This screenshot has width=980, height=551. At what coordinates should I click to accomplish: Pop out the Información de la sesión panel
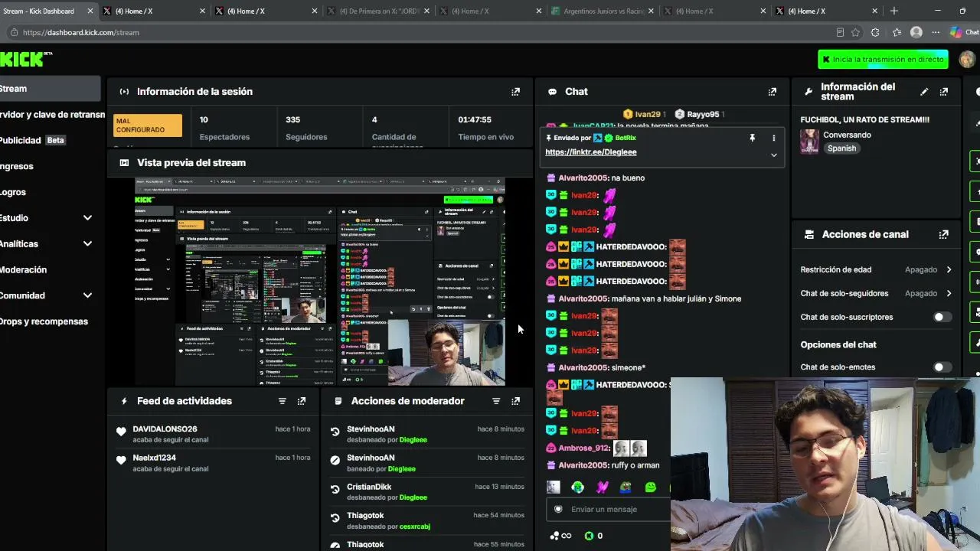coord(515,92)
